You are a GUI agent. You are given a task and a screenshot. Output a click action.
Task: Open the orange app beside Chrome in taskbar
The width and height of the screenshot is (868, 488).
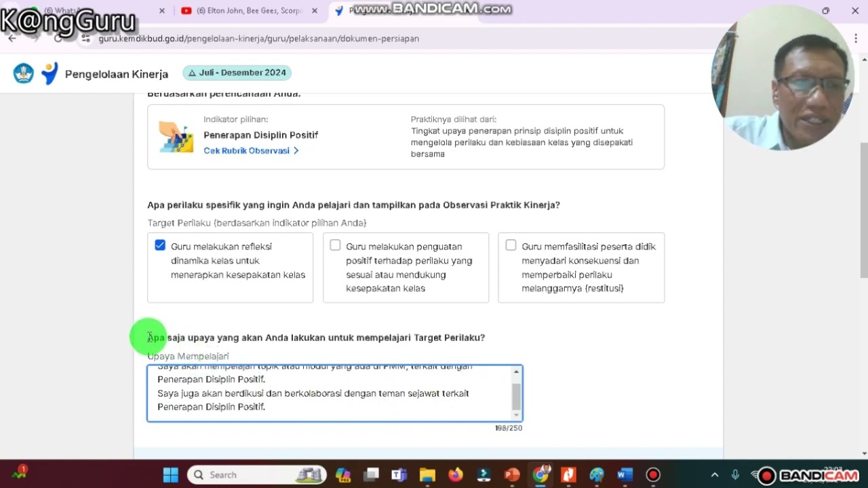(x=568, y=474)
